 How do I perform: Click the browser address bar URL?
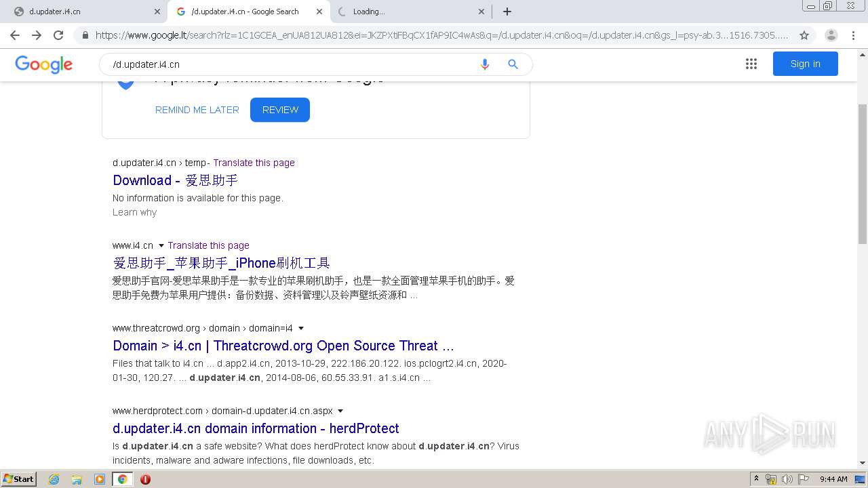point(441,35)
